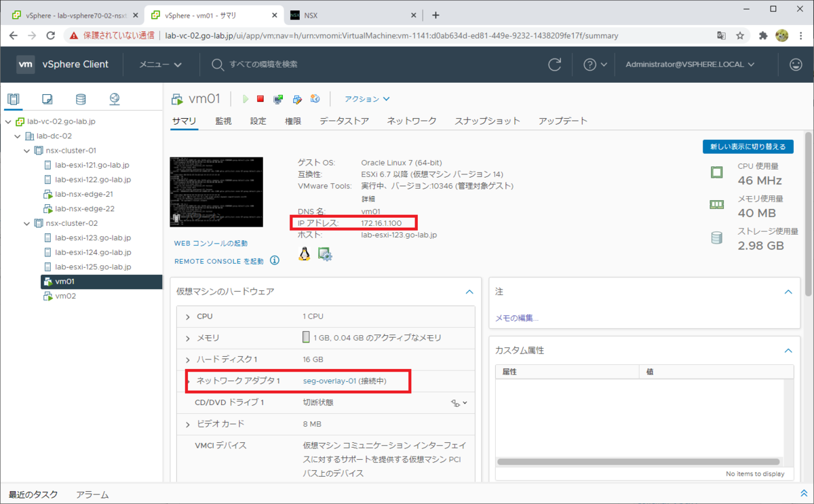Refresh the vSphere Client view
This screenshot has width=814, height=504.
555,64
